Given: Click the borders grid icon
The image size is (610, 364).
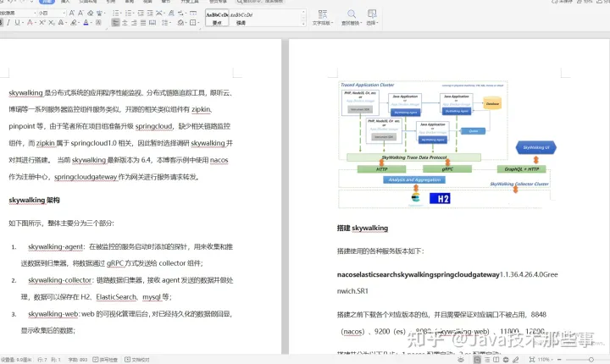Looking at the screenshot, I should 192,23.
